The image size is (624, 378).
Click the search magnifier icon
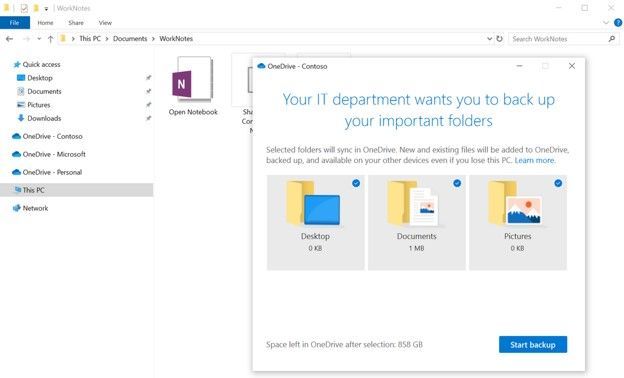612,39
